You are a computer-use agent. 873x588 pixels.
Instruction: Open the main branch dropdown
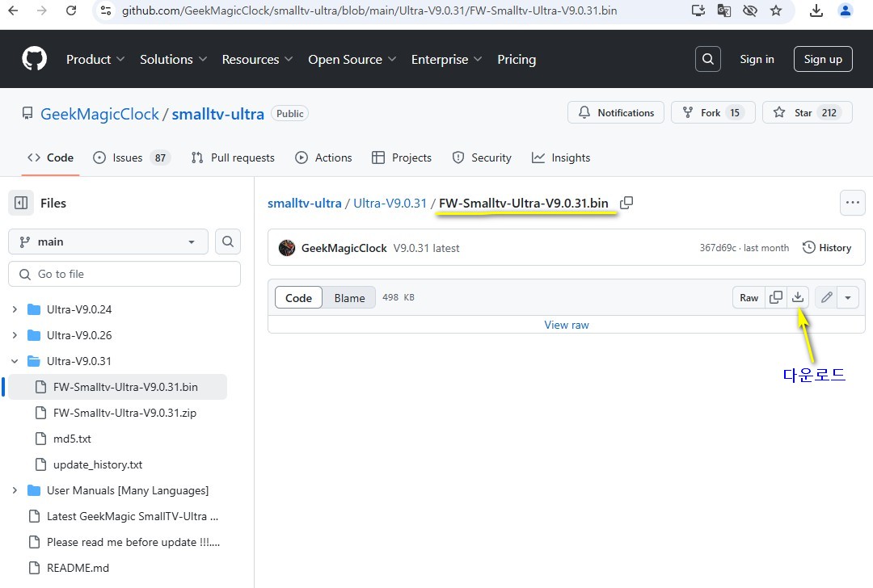[x=108, y=241]
